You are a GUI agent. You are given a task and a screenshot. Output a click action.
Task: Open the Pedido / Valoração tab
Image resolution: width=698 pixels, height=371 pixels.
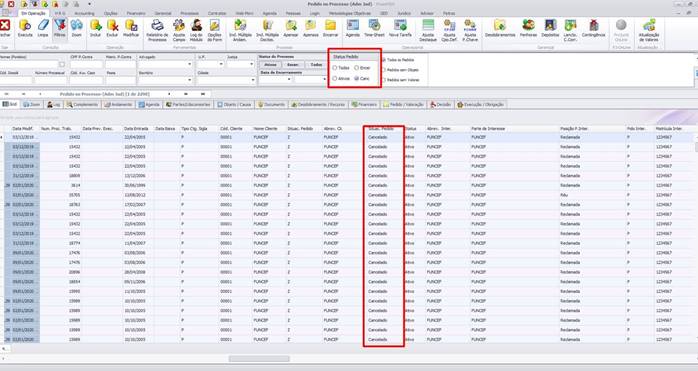click(x=404, y=105)
